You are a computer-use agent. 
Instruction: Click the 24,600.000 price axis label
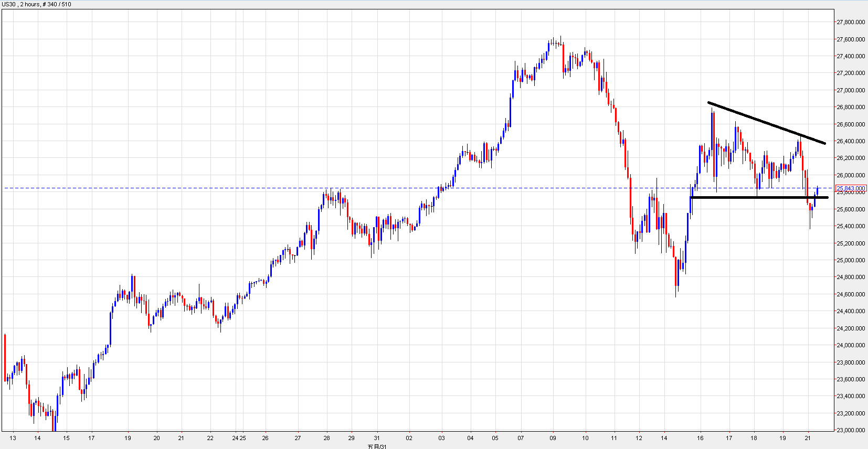[x=851, y=294]
